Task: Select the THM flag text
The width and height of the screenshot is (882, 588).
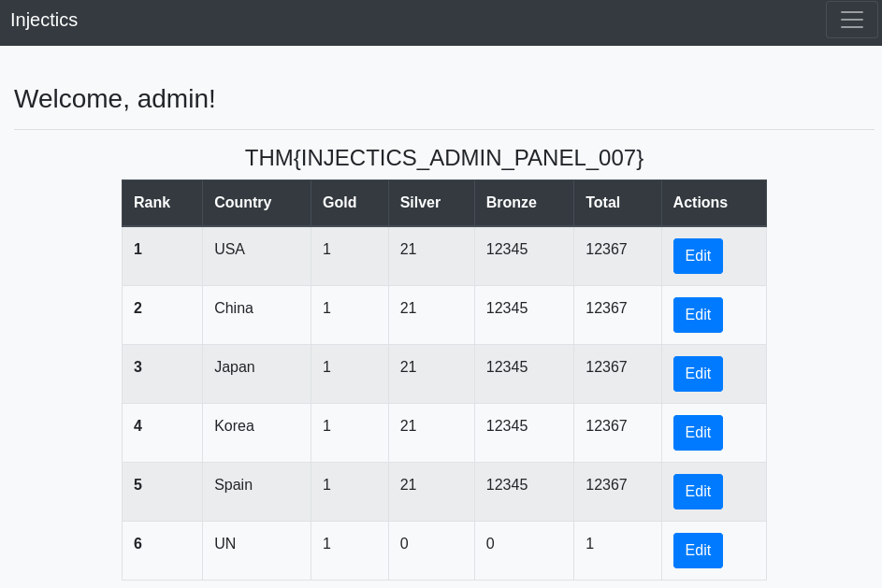Action: (x=444, y=158)
